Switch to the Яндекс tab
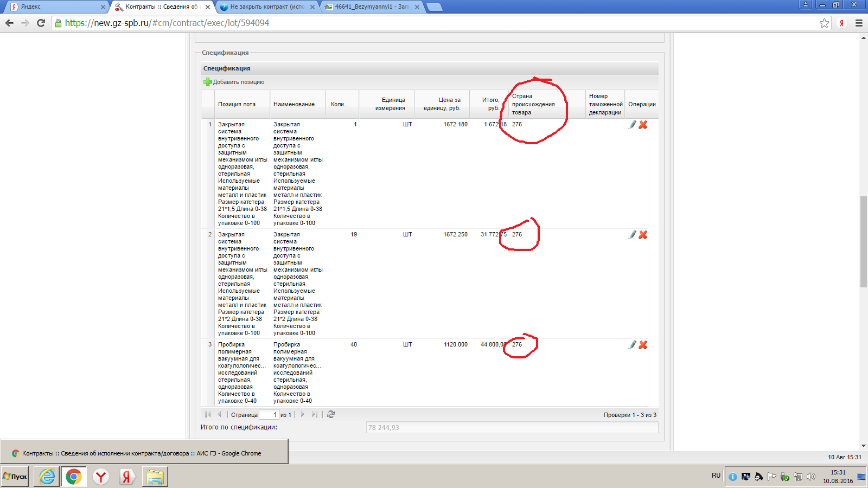This screenshot has width=868, height=488. (x=57, y=7)
